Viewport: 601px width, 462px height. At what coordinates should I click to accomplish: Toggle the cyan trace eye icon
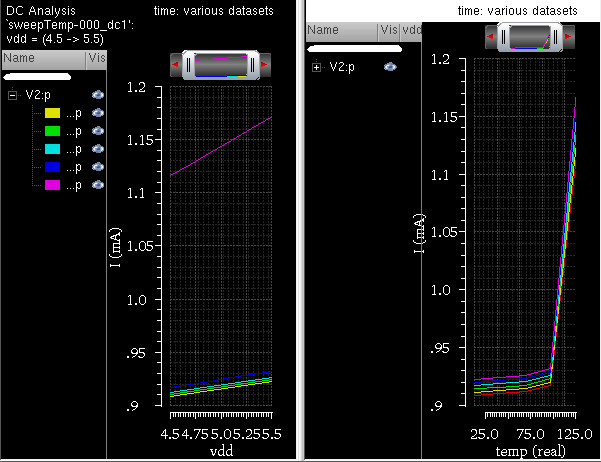tap(98, 149)
